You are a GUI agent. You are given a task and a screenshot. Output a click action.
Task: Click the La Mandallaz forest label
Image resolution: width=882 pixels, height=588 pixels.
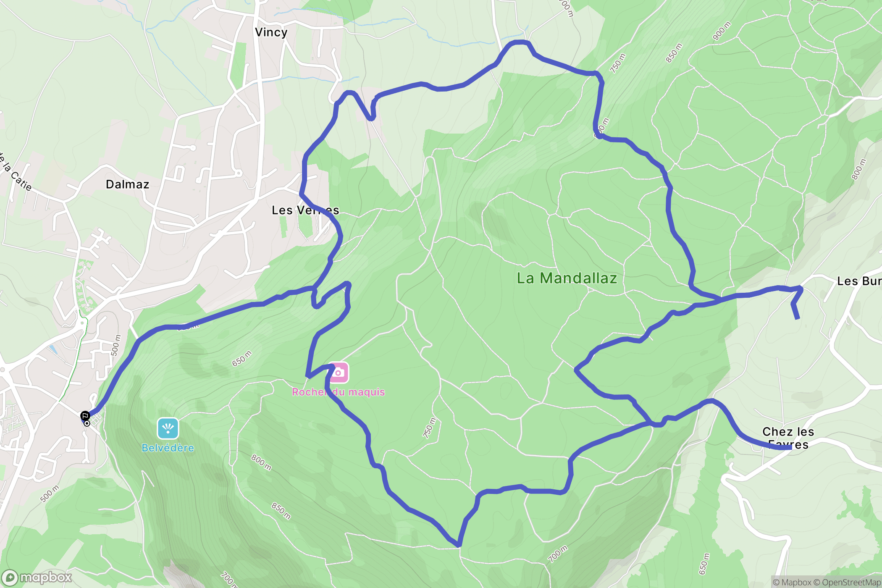567,278
